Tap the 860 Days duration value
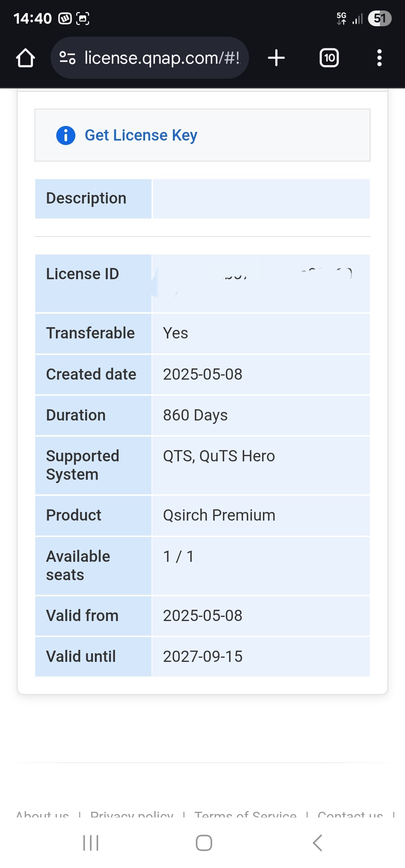Viewport: 405px width, 868px height. [x=195, y=415]
